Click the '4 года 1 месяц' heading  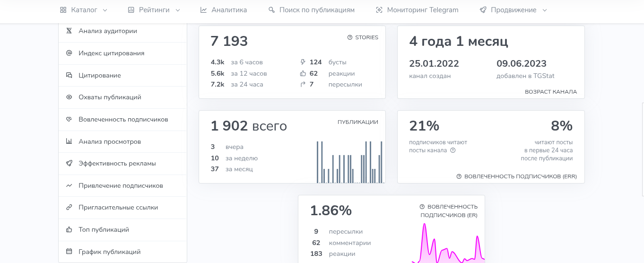click(459, 41)
